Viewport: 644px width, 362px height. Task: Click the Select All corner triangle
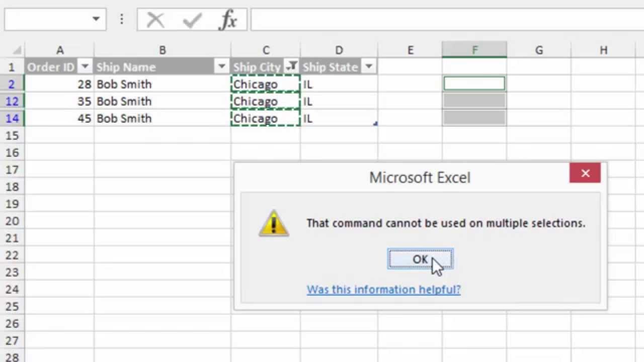coord(17,51)
